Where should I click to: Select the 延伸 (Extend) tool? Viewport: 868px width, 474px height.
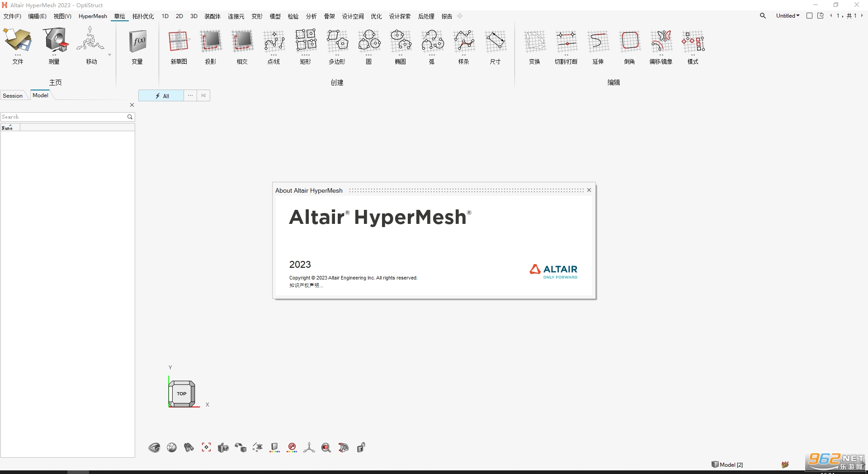[598, 41]
